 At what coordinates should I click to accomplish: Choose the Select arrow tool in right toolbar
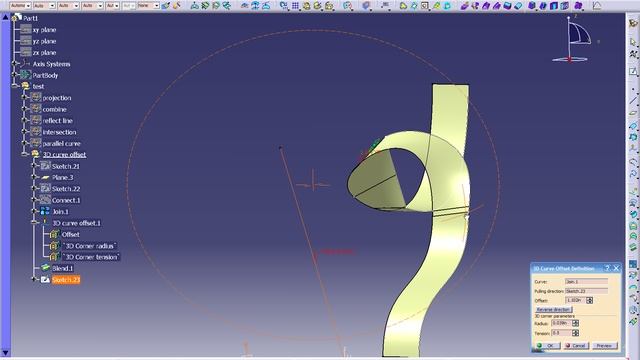point(633,42)
